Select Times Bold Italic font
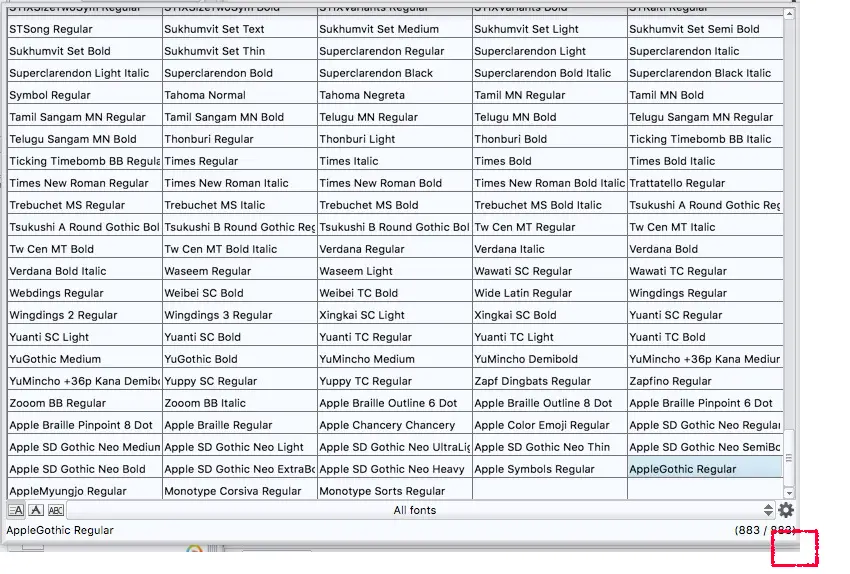 coord(705,161)
